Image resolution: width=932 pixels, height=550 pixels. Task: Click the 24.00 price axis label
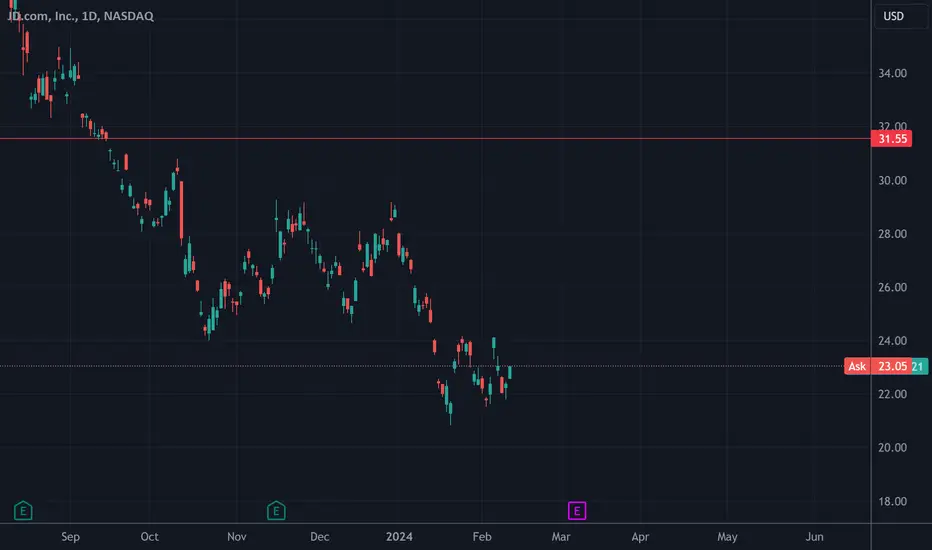892,341
